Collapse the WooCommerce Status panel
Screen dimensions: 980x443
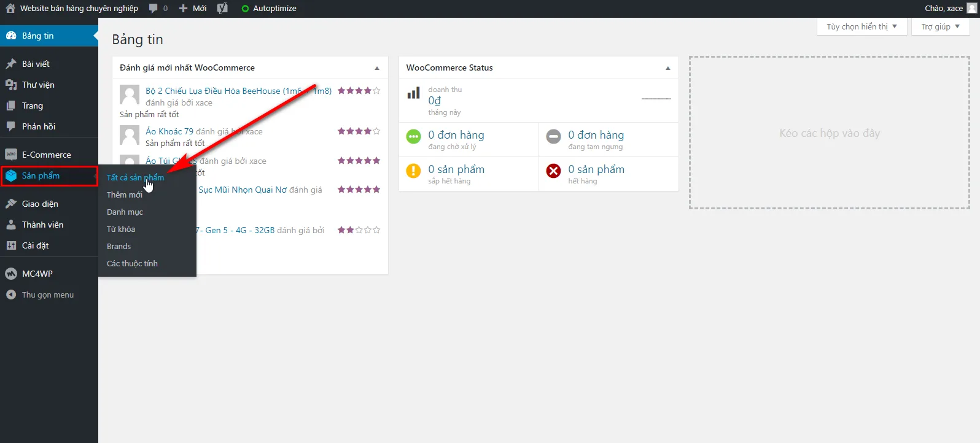coord(668,68)
